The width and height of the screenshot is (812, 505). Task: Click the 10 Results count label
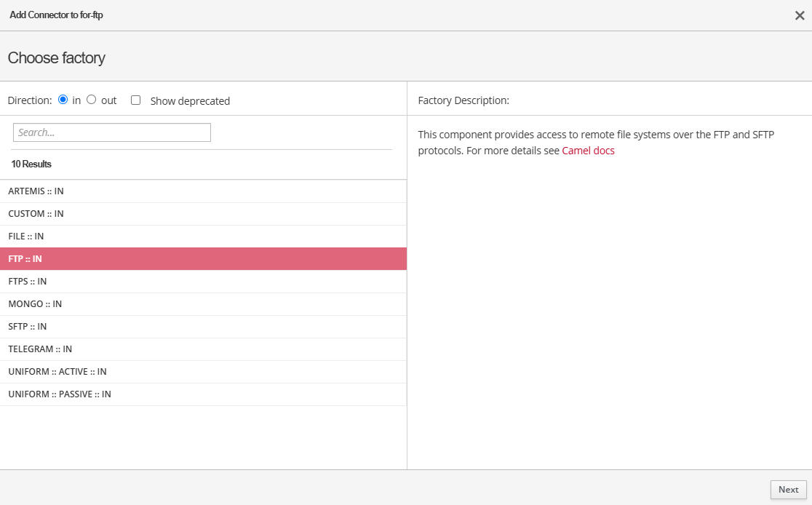tap(31, 164)
